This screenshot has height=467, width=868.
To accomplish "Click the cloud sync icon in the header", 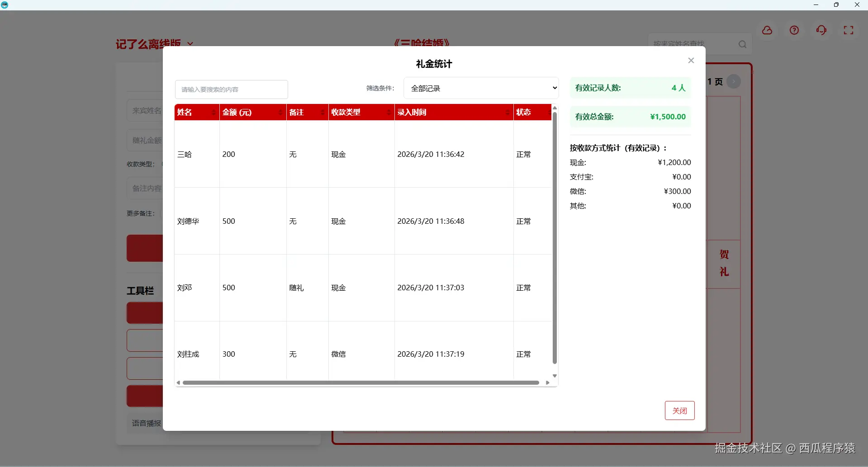I will pyautogui.click(x=767, y=30).
